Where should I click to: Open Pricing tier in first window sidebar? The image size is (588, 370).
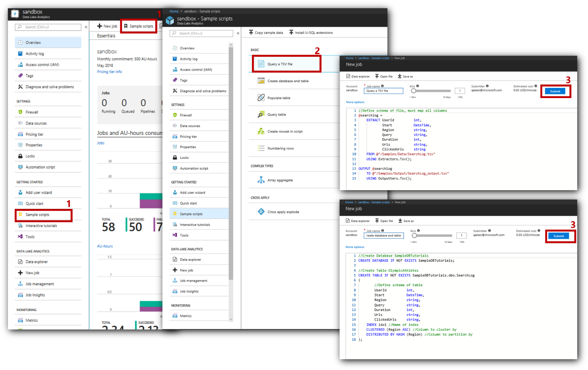coord(48,135)
